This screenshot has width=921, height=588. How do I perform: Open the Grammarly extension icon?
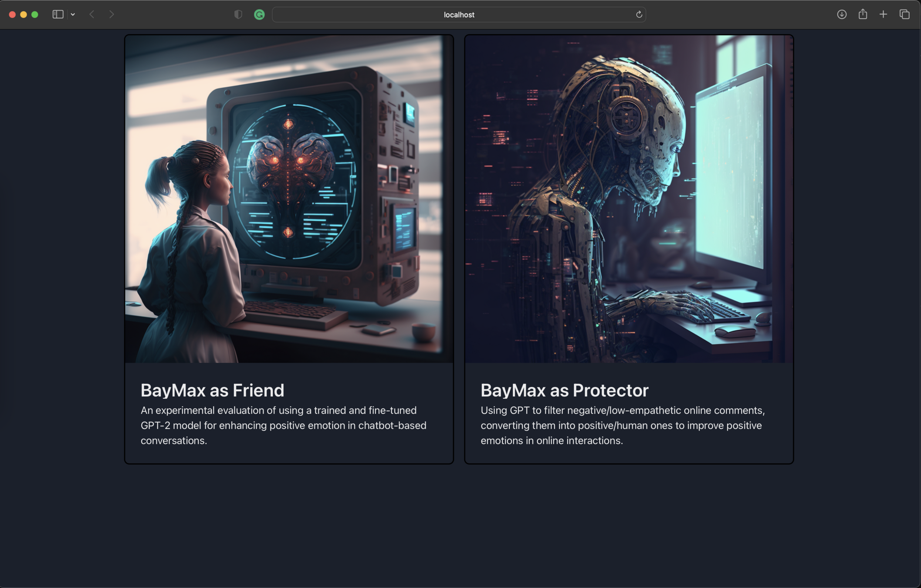point(259,14)
